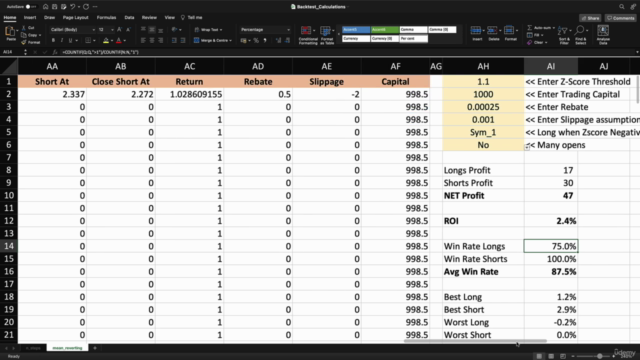
Task: Click the Redo icon
Action: [86, 7]
